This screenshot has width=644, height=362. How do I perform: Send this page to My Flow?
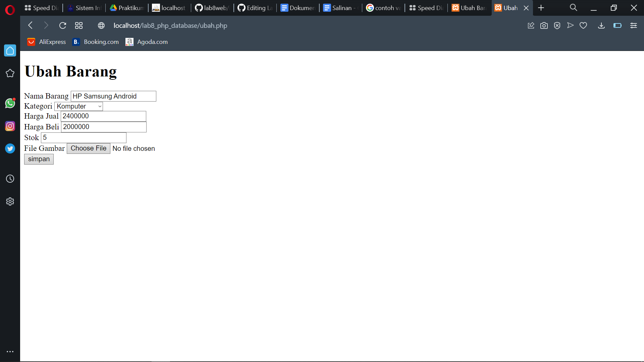tap(571, 25)
